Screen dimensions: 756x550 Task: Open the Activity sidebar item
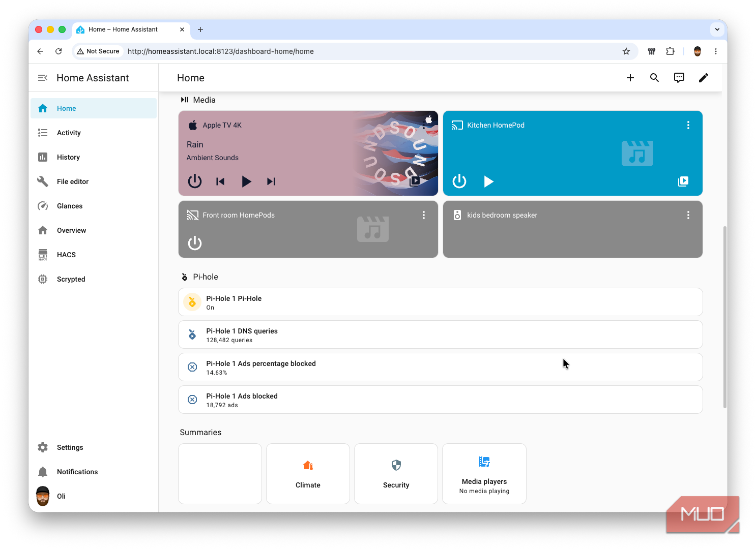(x=94, y=133)
